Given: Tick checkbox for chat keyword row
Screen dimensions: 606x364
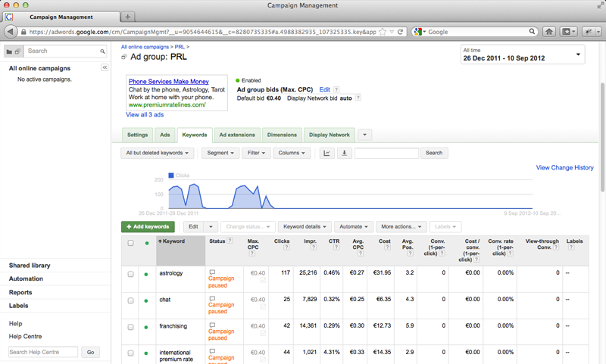Looking at the screenshot, I should click(130, 300).
